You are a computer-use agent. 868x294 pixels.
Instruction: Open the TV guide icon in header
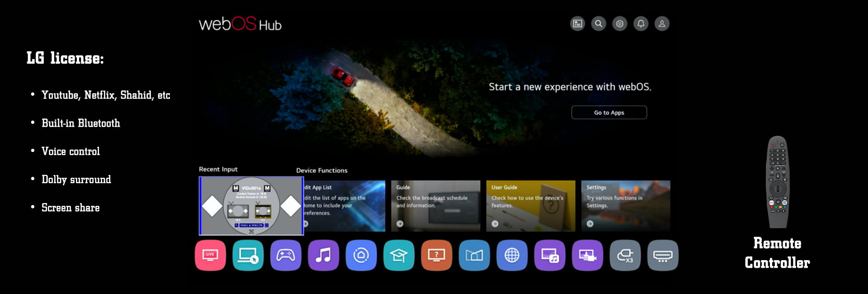[577, 24]
